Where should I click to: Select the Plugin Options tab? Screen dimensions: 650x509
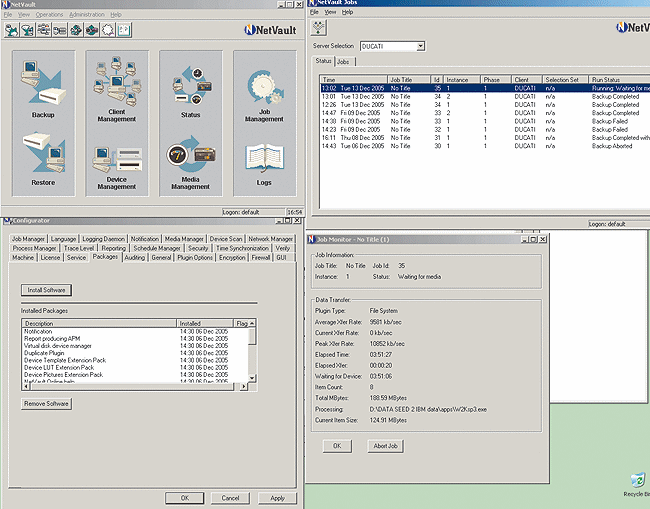coord(195,257)
